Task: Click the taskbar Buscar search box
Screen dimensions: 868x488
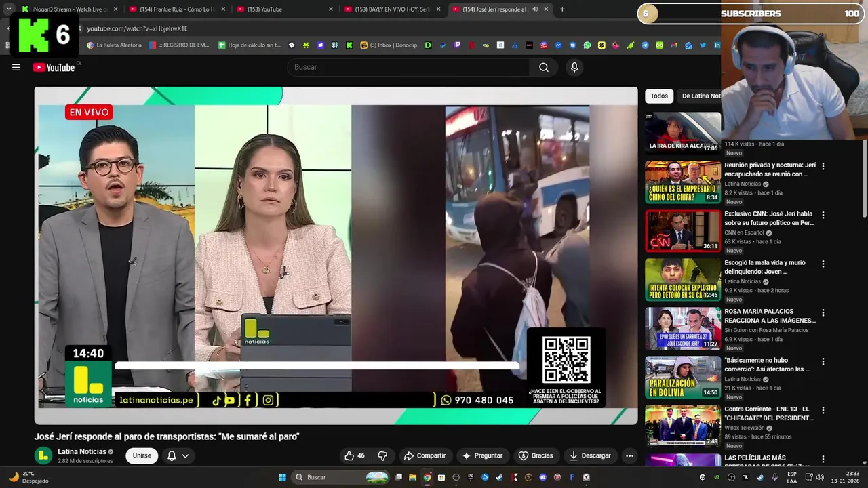Action: pyautogui.click(x=342, y=477)
